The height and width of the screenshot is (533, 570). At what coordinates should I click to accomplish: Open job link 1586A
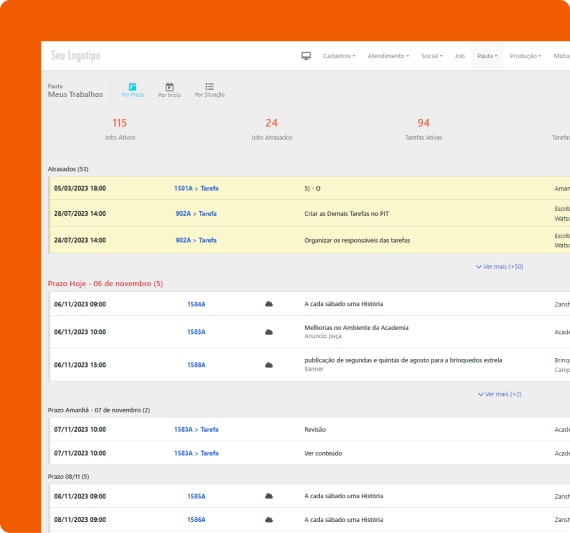pyautogui.click(x=196, y=520)
